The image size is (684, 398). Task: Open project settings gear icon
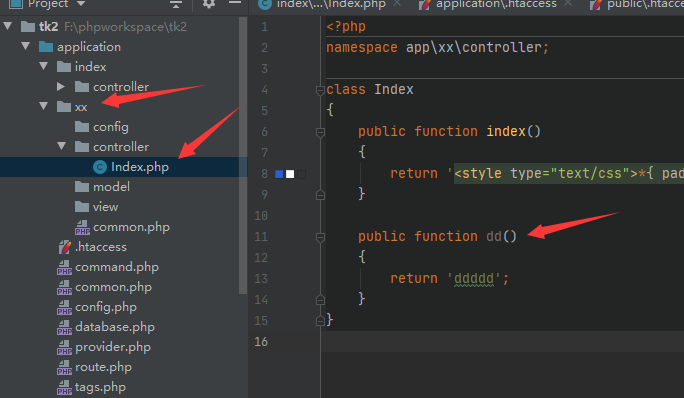209,3
